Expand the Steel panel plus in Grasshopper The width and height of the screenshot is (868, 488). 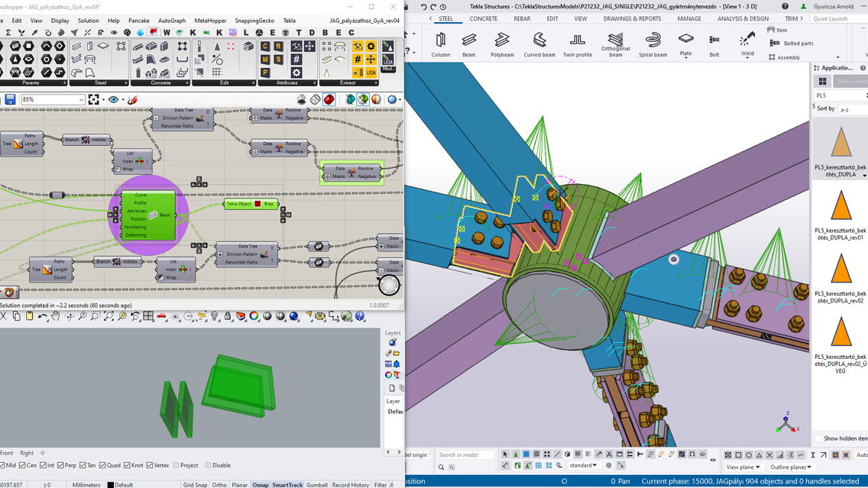[125, 83]
